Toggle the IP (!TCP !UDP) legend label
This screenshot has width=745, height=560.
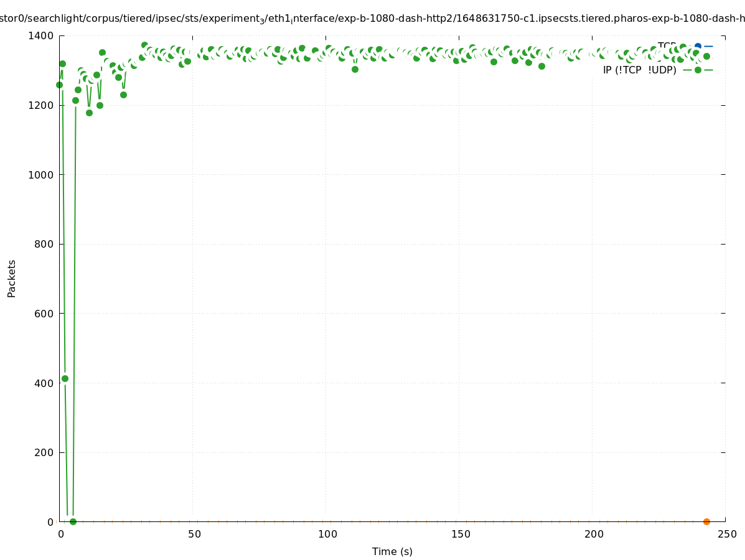point(639,70)
